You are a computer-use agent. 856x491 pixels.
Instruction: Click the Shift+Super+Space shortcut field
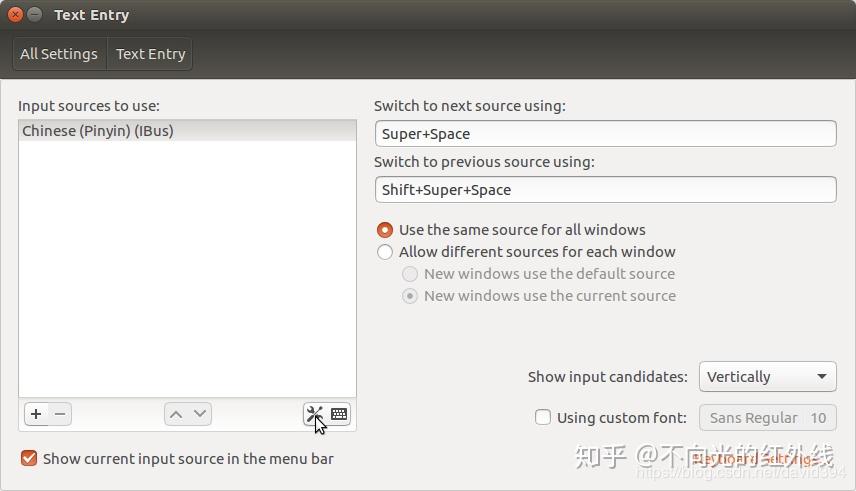pos(605,190)
